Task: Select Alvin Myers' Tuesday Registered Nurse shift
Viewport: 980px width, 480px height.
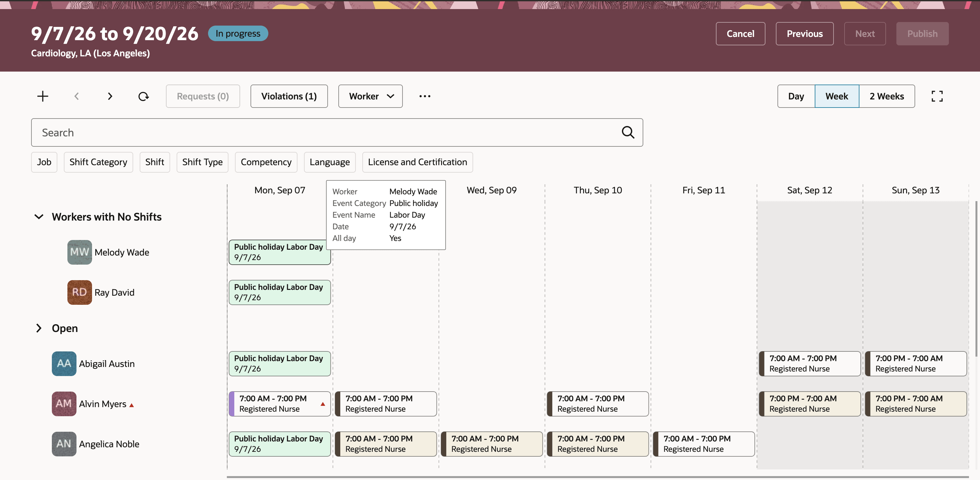Action: 386,404
